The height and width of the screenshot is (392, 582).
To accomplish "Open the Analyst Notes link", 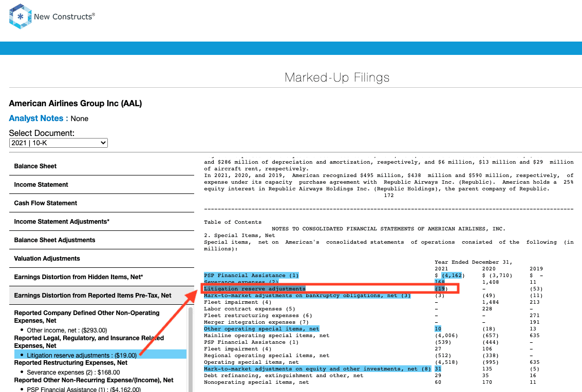I will 36,119.
